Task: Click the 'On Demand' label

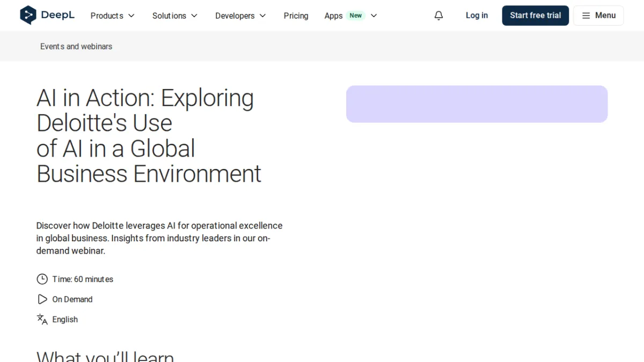Action: coord(72,299)
